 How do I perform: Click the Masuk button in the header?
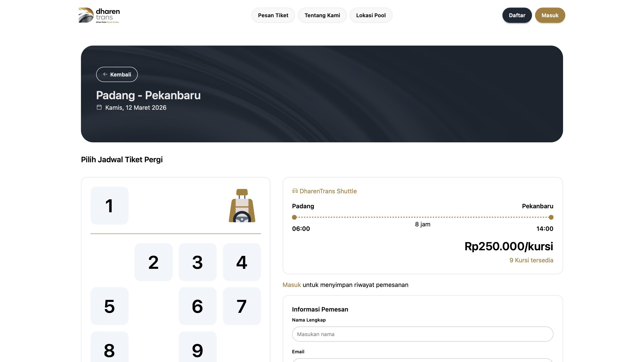[550, 15]
